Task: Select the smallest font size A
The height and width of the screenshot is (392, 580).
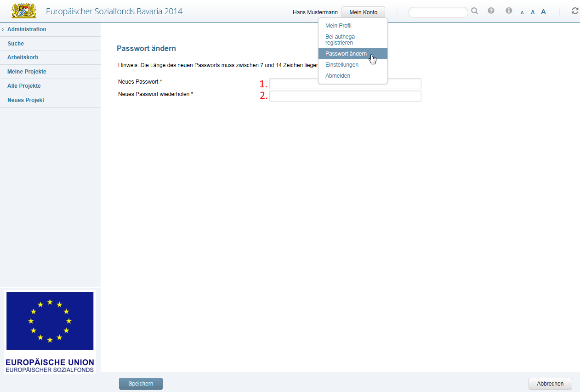Action: 522,13
